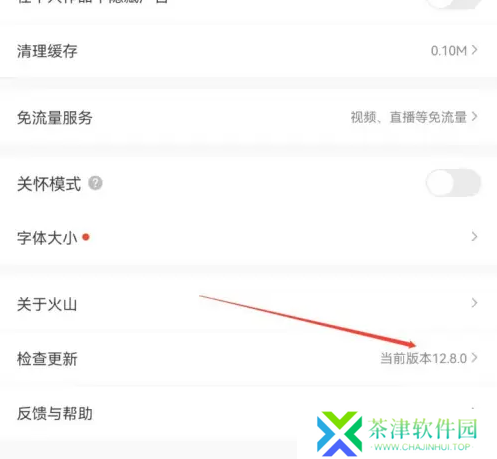Viewport: 497px width, 459px height.
Task: Tap the 当前版本12.8.0 version text
Action: tap(424, 359)
